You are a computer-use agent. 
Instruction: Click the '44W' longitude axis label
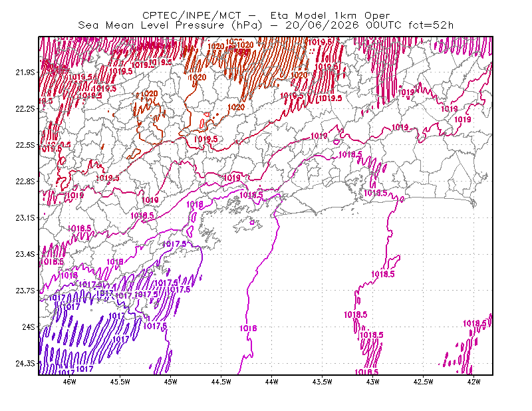click(x=272, y=382)
